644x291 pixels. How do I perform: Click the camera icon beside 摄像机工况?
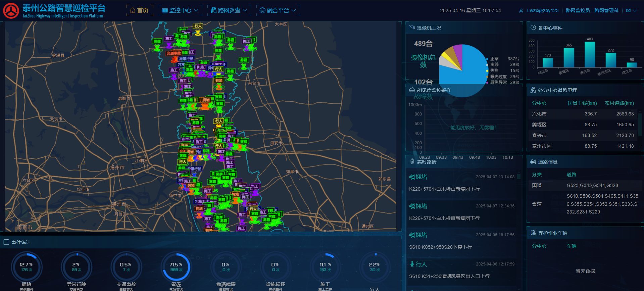click(x=412, y=28)
